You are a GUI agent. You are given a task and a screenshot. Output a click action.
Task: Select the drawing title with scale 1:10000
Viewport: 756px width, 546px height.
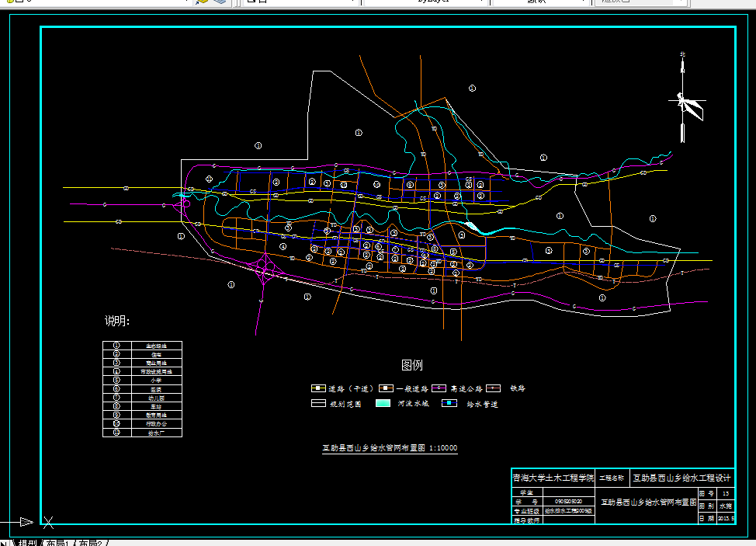click(x=390, y=447)
